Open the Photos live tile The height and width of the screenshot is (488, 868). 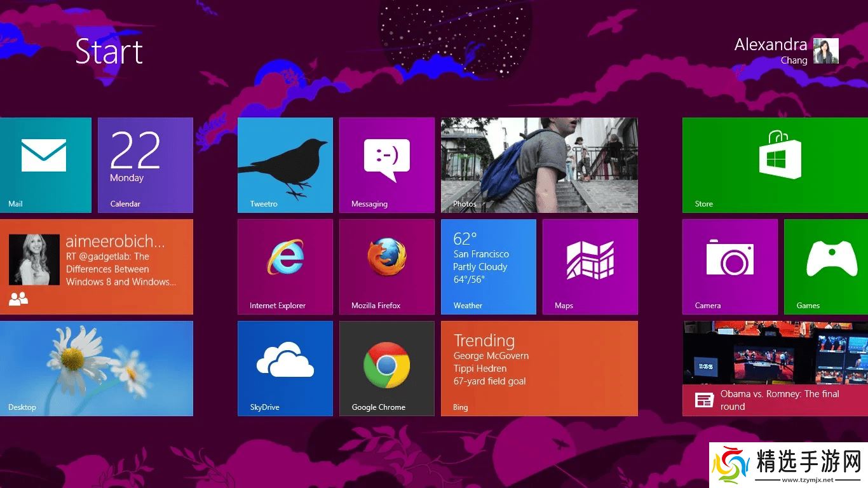pos(539,165)
